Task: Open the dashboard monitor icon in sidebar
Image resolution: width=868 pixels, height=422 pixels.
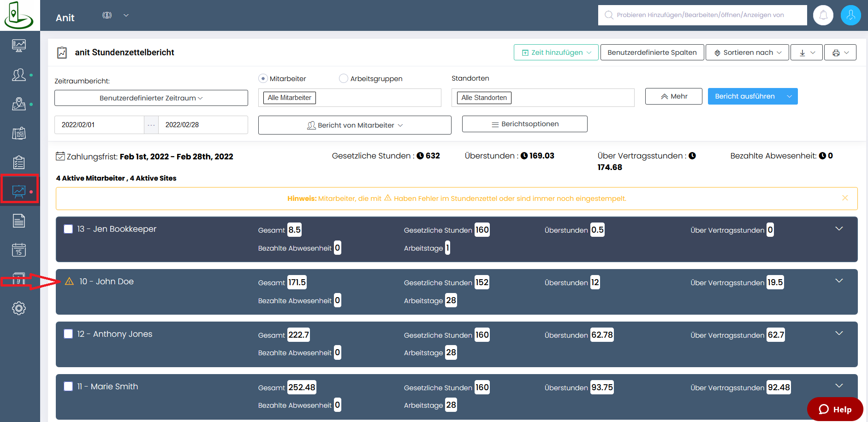Action: coord(19,45)
